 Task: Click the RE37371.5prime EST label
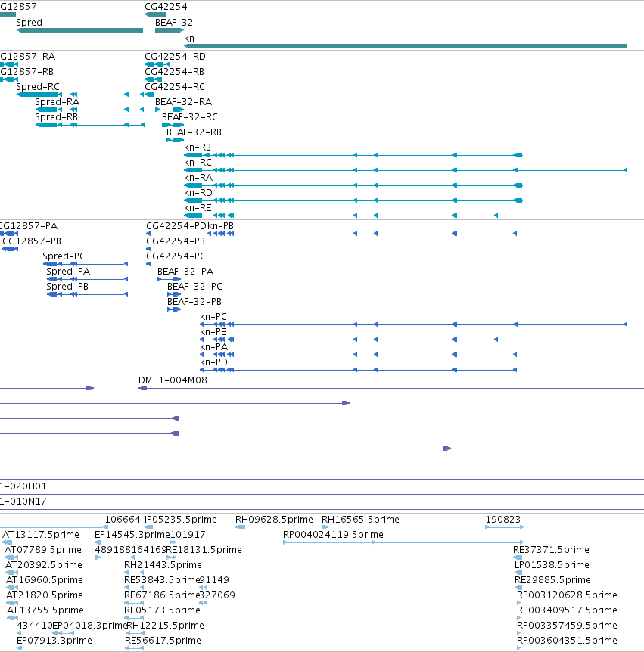[551, 550]
